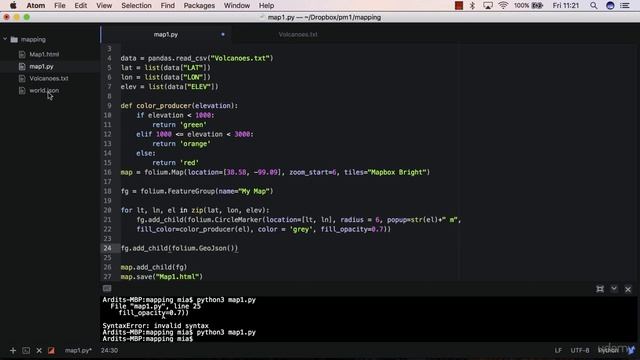
Task: Click the Siri icon in menu bar
Action: click(x=610, y=5)
